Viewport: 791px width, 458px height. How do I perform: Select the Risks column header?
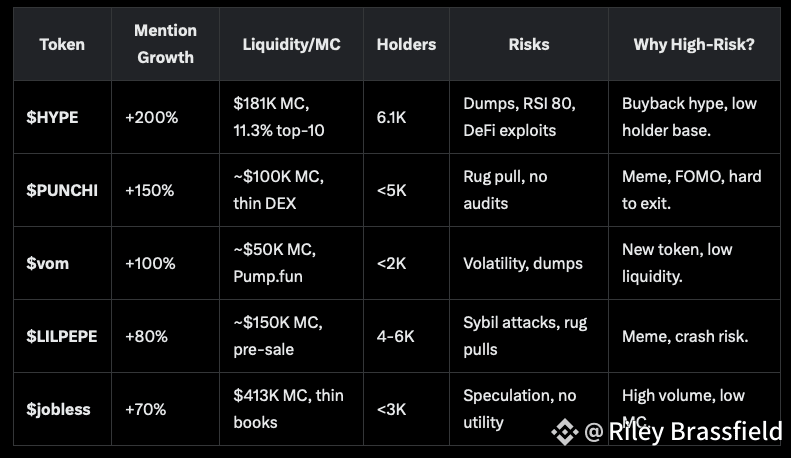(529, 44)
